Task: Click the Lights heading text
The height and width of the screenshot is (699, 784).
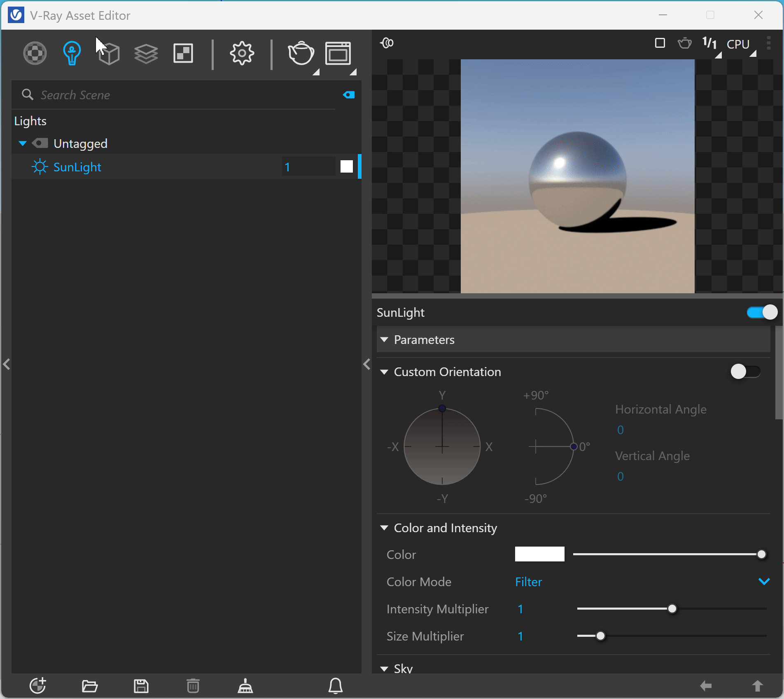Action: (x=30, y=121)
